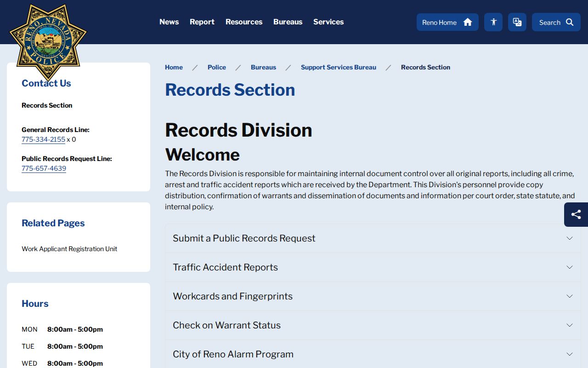Open the accessibility options icon
This screenshot has width=588, height=368.
coord(493,22)
